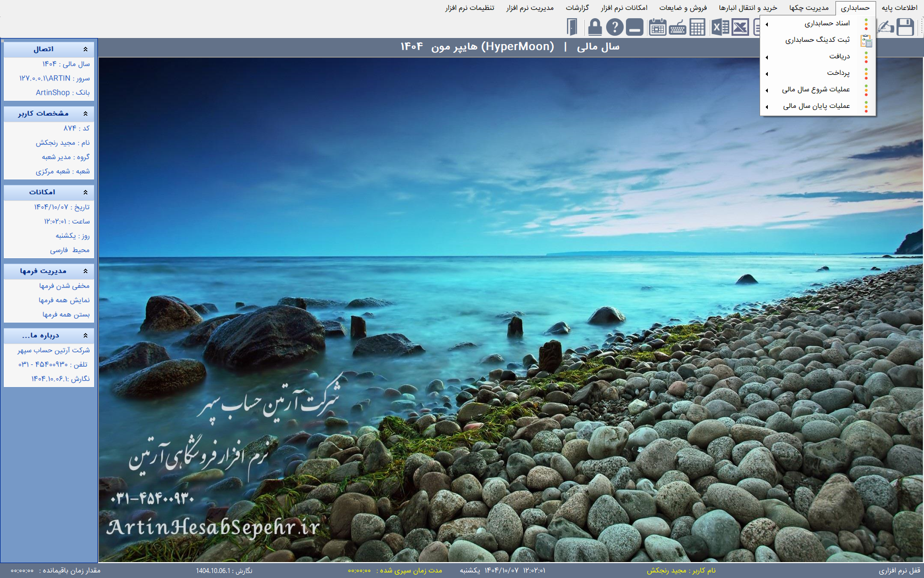Collapse the اتصال panel section
Screen dimensions: 924x578
pyautogui.click(x=85, y=50)
